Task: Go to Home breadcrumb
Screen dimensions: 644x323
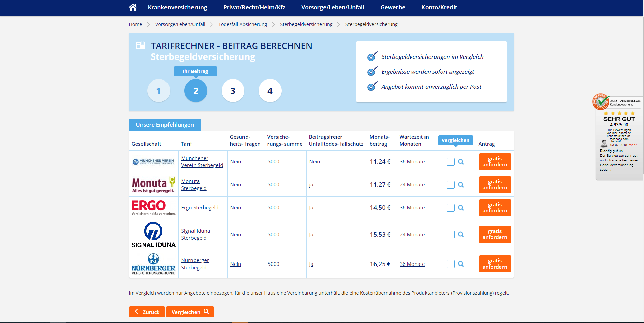Action: pyautogui.click(x=135, y=24)
